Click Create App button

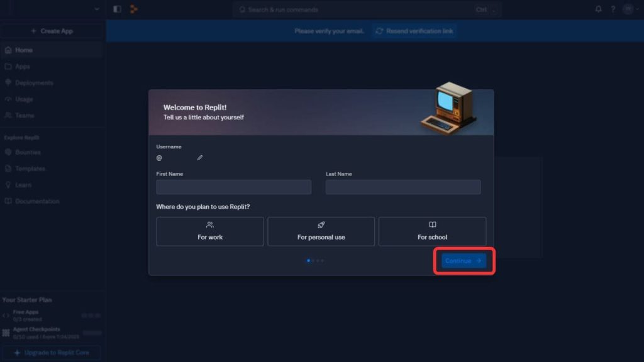pos(52,31)
